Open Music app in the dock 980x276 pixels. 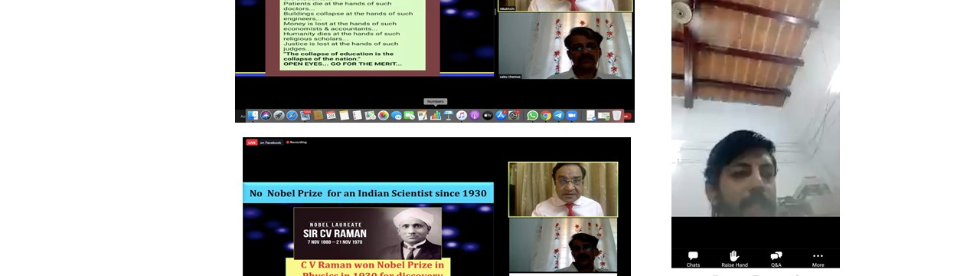(x=462, y=116)
